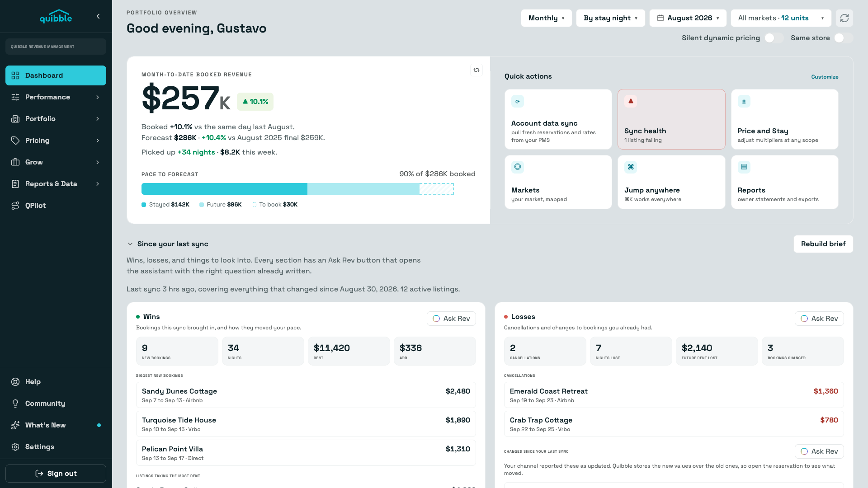Click the Jump anywhere command icon
This screenshot has width=868, height=488.
(631, 167)
